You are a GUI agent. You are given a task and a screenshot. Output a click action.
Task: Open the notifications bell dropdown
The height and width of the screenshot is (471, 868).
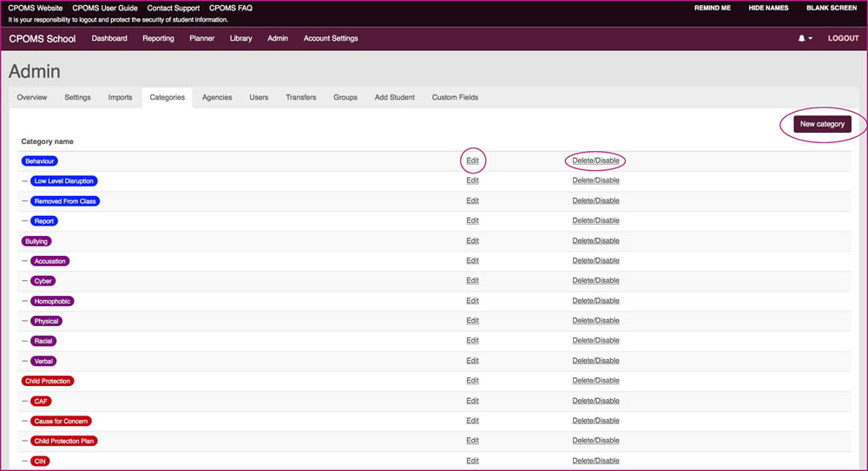805,38
